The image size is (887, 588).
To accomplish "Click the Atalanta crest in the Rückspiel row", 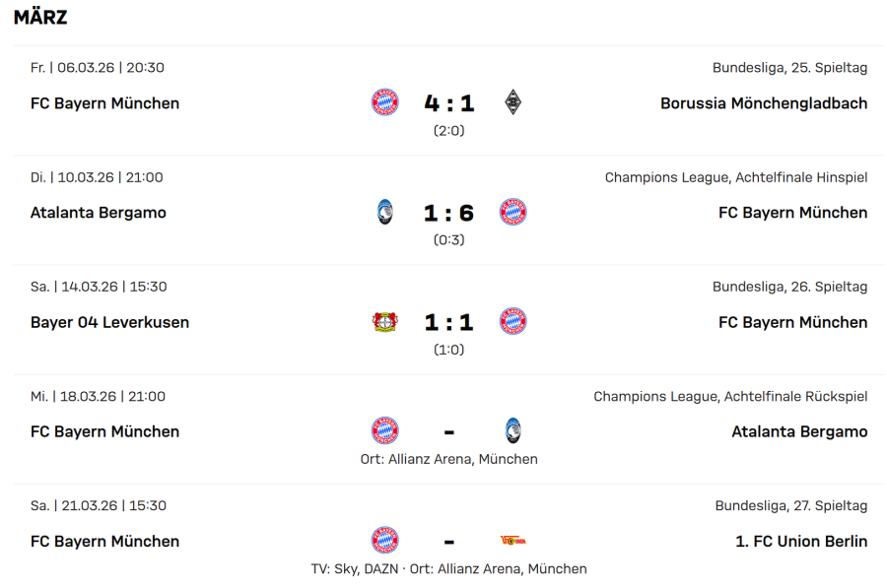I will 512,431.
